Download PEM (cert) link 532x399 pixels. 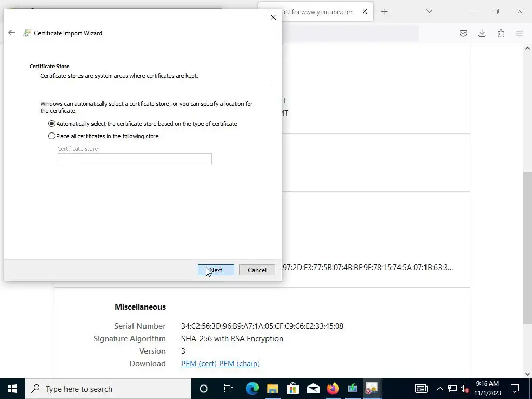(199, 364)
